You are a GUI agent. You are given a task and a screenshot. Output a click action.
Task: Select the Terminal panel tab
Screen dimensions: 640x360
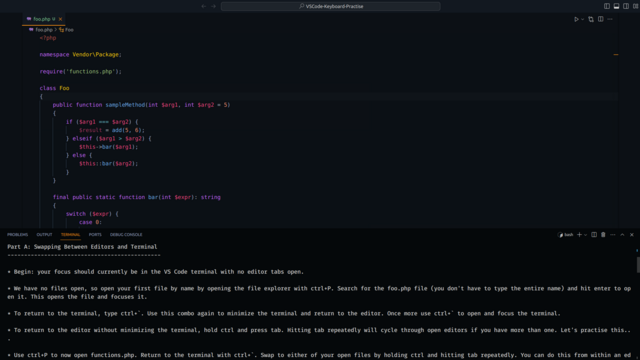(70, 235)
